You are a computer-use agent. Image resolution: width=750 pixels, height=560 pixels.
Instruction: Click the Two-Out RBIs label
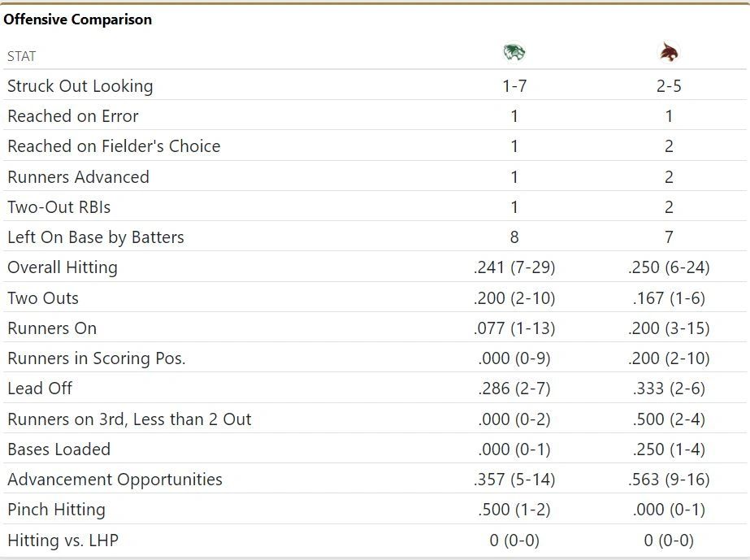click(59, 207)
